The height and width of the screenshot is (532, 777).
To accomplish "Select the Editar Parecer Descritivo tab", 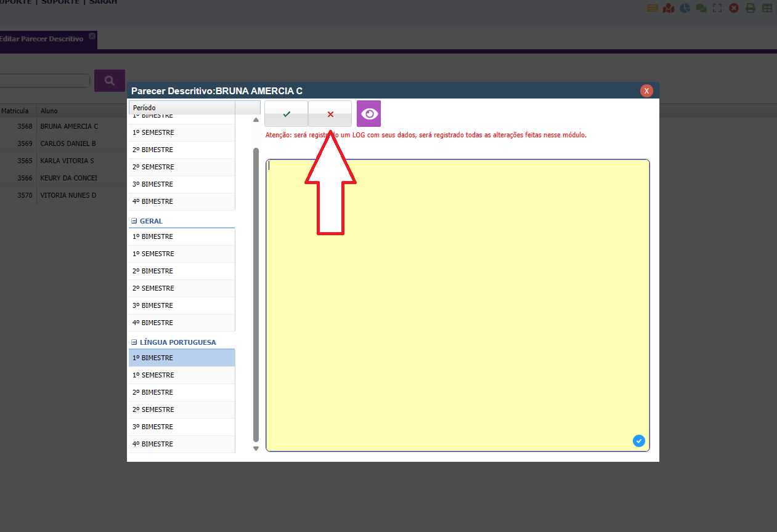I will (x=41, y=39).
